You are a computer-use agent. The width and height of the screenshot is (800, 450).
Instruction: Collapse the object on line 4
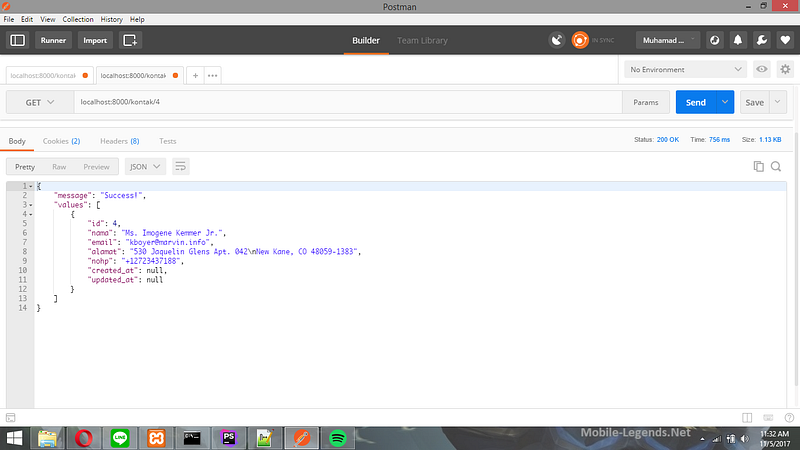[31, 214]
